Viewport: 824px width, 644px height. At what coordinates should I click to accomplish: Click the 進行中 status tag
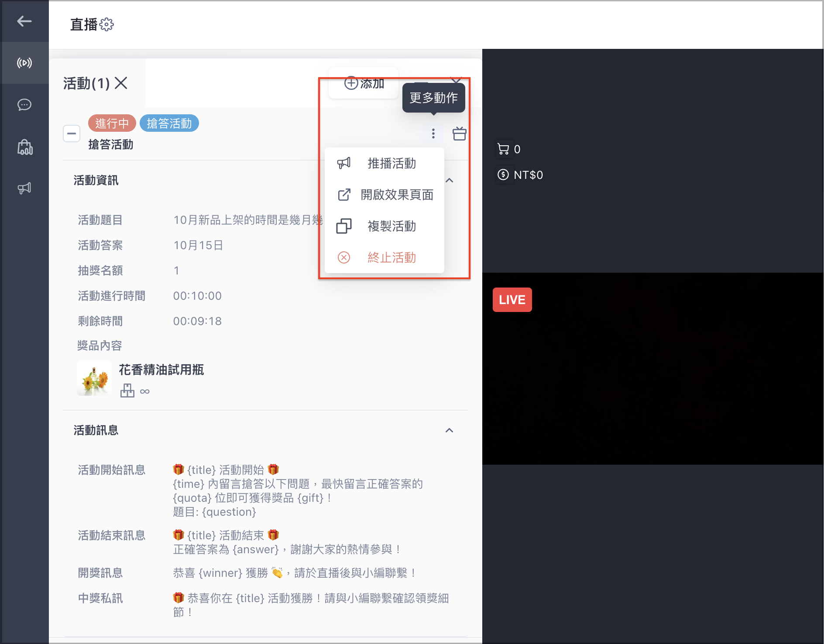click(112, 123)
